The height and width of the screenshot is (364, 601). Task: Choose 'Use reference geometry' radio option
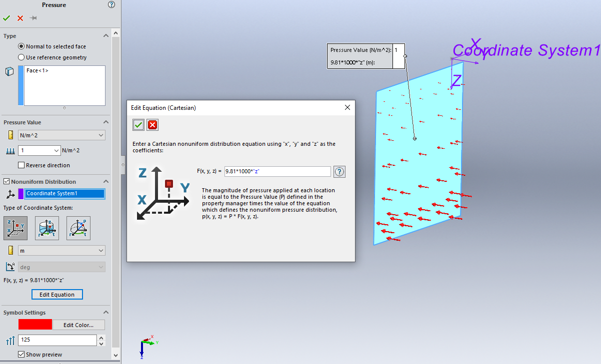(21, 57)
